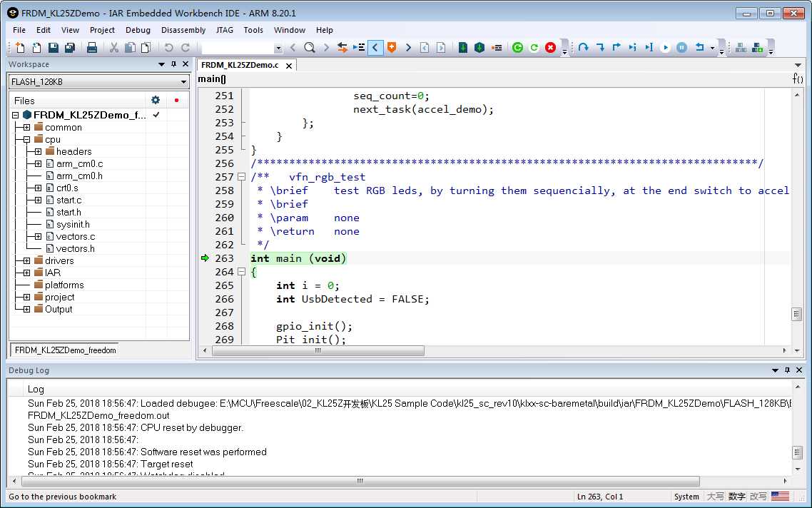Click the Step Over debug icon
The height and width of the screenshot is (508, 812).
coord(584,48)
